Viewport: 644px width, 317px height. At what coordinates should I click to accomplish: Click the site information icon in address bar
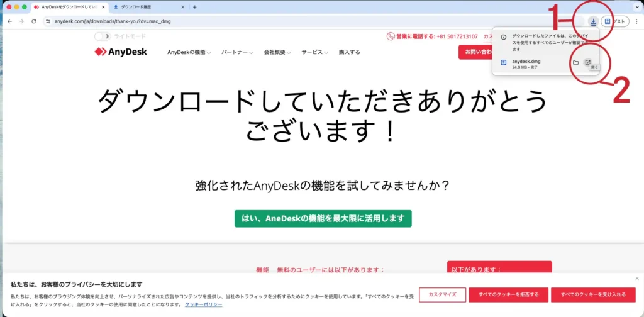(48, 21)
